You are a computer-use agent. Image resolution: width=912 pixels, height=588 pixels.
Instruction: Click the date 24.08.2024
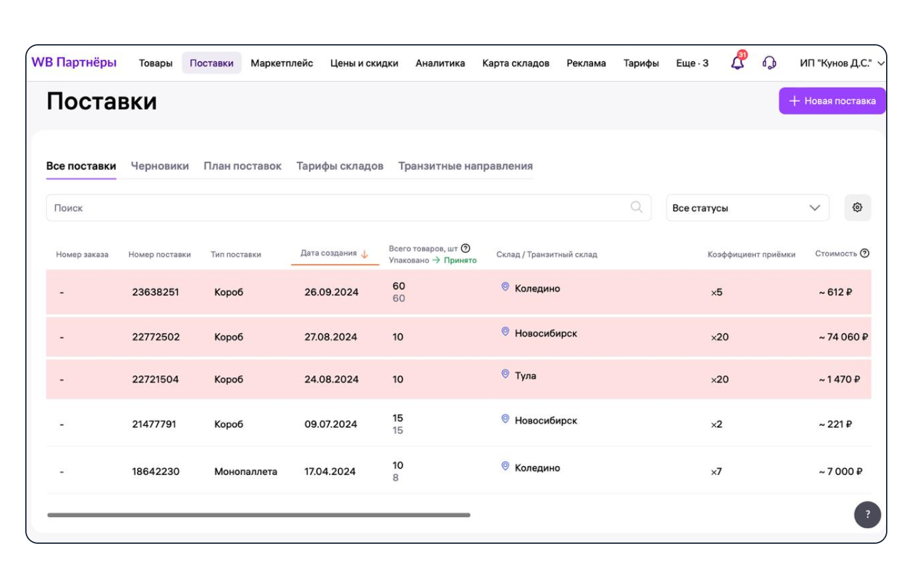(332, 379)
